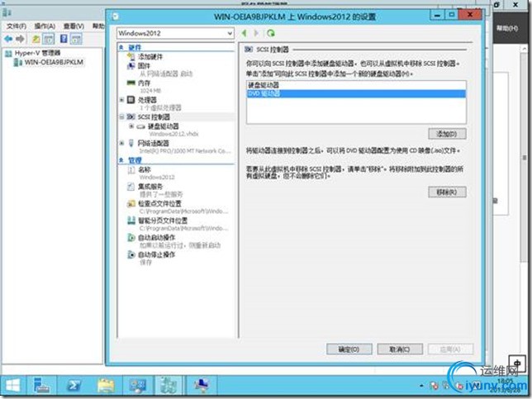Open the Windows2012 virtual machine dropdown

click(x=175, y=33)
